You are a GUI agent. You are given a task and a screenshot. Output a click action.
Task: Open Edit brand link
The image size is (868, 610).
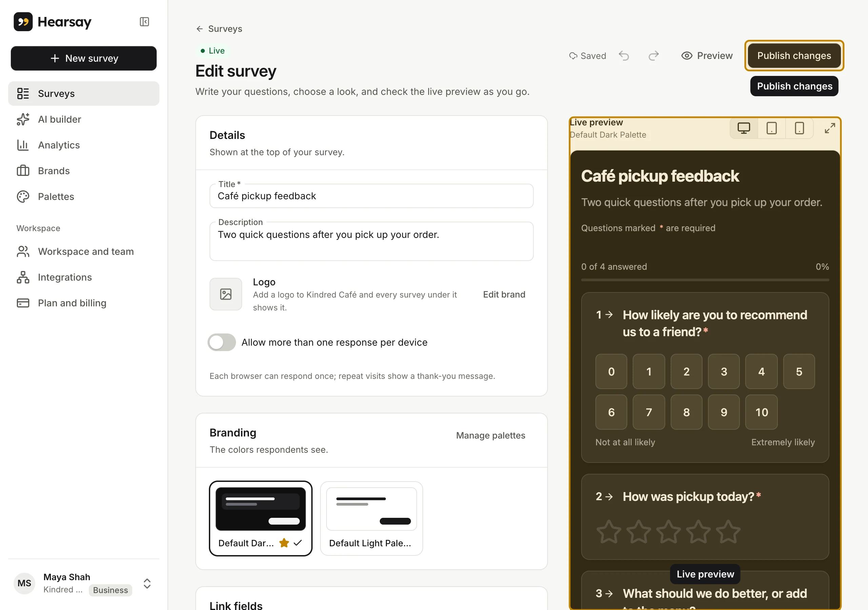coord(504,294)
